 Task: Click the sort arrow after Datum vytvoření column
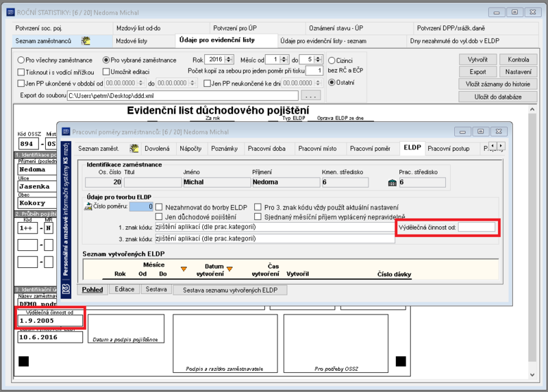pos(229,269)
